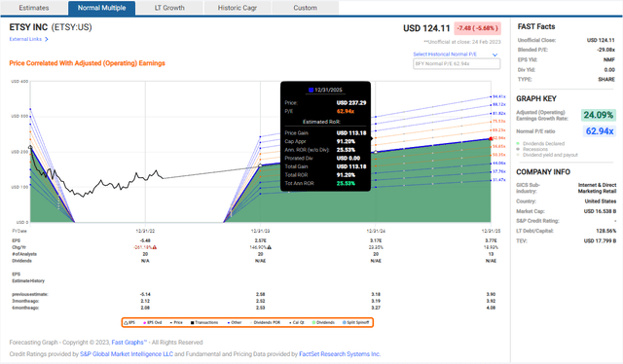This screenshot has height=364, width=623.
Task: Toggle the Split Spinoff legend icon
Action: tap(344, 323)
